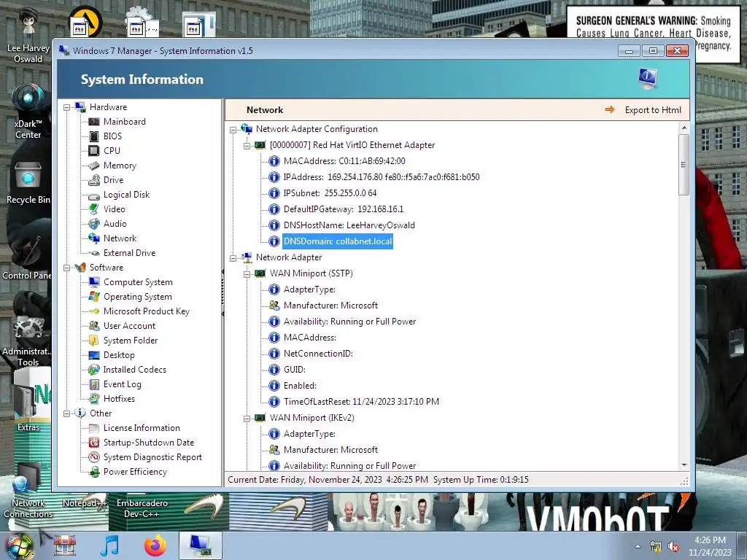Click the Power Efficiency icon
The height and width of the screenshot is (560, 747).
(94, 472)
